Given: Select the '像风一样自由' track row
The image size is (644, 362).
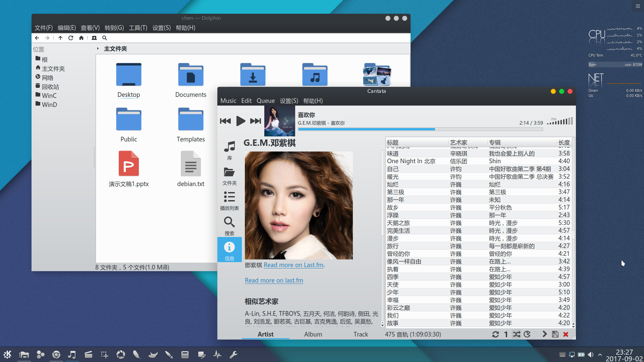Looking at the screenshot, I should (x=479, y=261).
